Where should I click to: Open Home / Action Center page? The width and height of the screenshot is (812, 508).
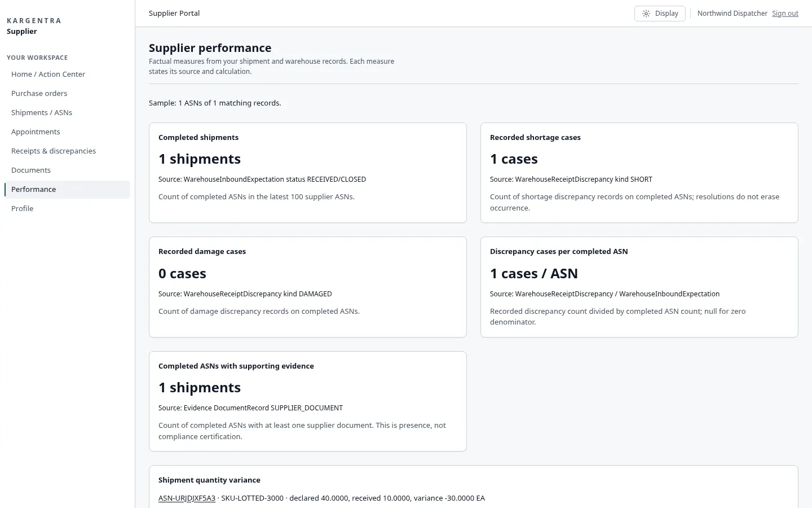tap(67, 74)
